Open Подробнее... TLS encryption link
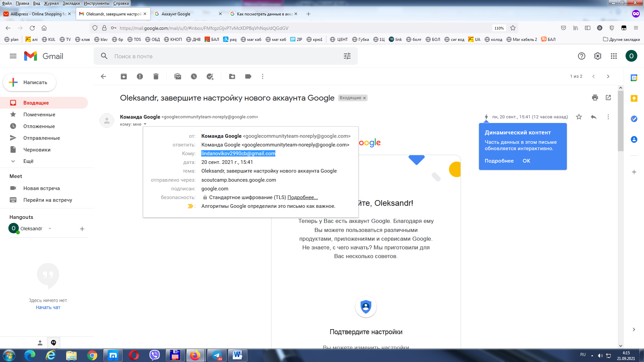This screenshot has height=362, width=644. (303, 197)
